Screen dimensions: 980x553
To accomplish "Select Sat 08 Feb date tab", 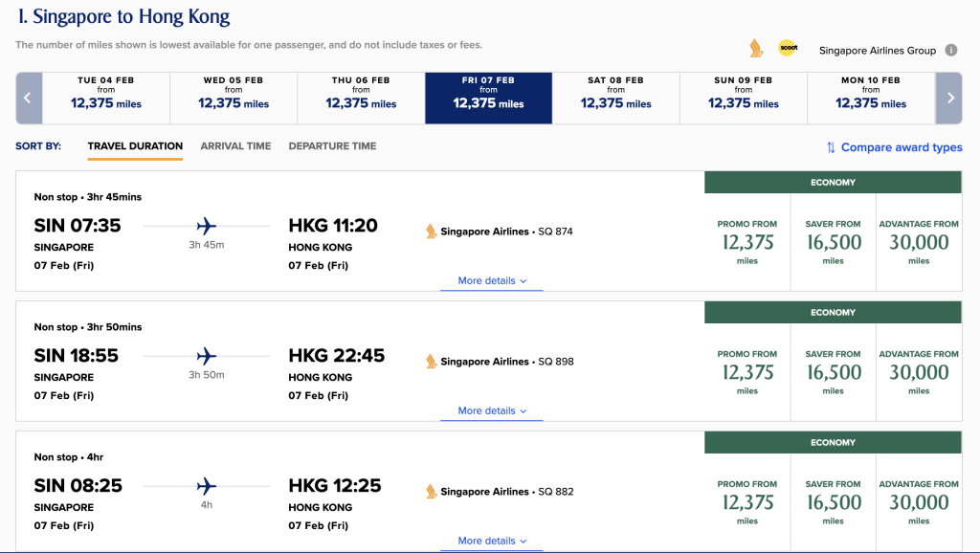I will [x=616, y=99].
